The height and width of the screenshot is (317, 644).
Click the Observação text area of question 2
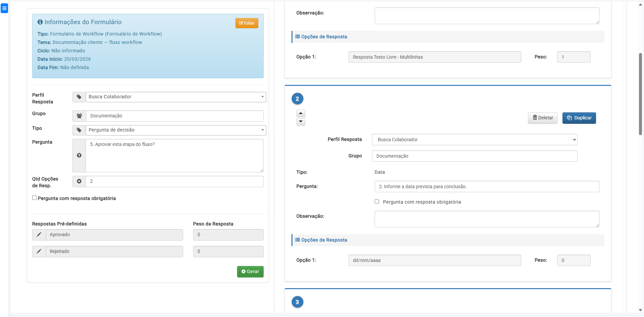pos(486,219)
